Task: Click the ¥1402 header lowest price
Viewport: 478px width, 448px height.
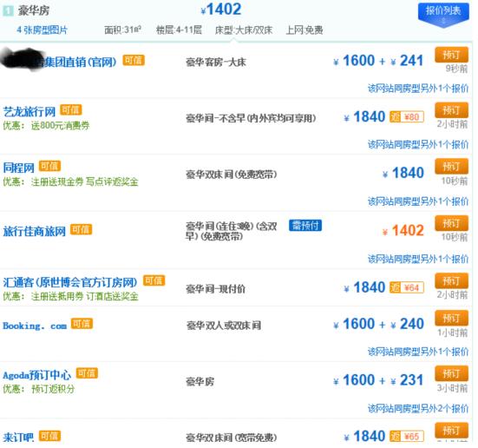Action: pos(221,10)
